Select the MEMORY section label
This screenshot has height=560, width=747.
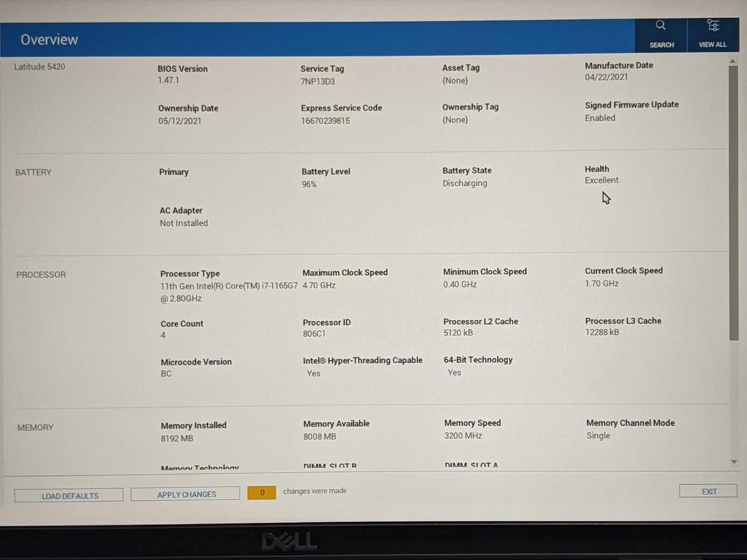pos(35,427)
